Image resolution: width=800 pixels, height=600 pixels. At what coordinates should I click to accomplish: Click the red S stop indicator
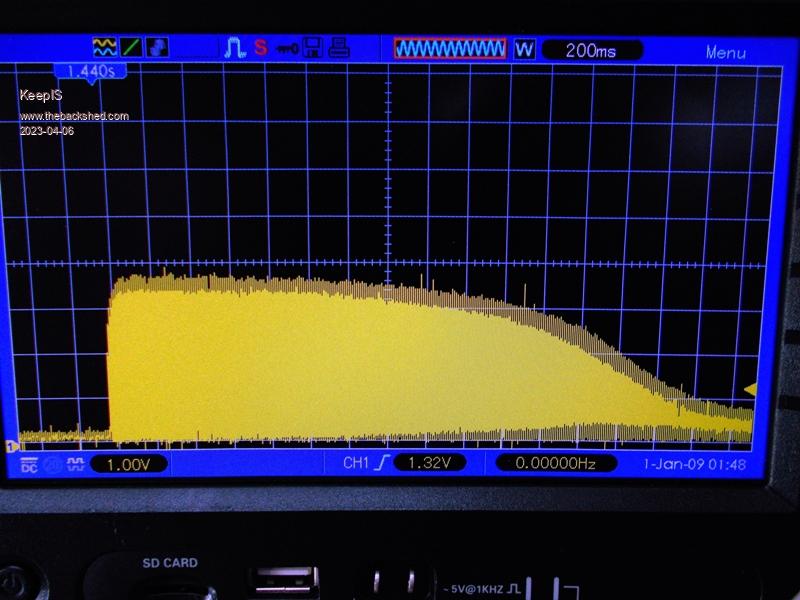pos(260,47)
